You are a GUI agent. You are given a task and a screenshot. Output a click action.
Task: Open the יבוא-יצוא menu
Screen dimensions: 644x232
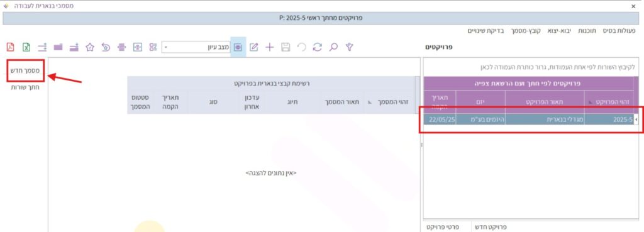(x=559, y=31)
